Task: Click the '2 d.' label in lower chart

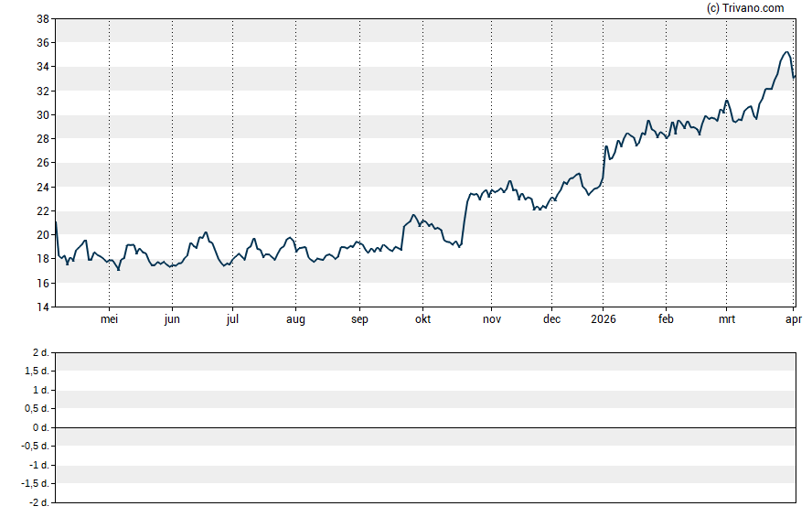Action: tap(40, 353)
